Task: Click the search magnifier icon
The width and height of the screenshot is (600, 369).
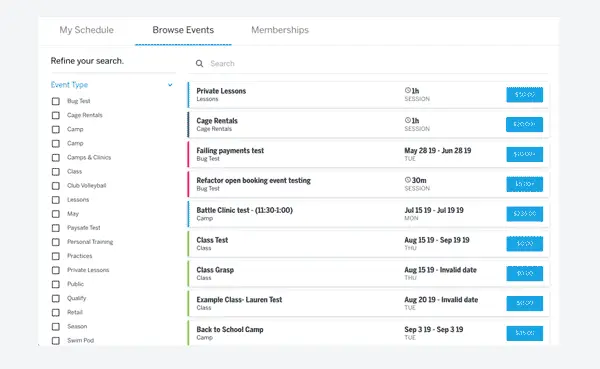Action: [199, 64]
